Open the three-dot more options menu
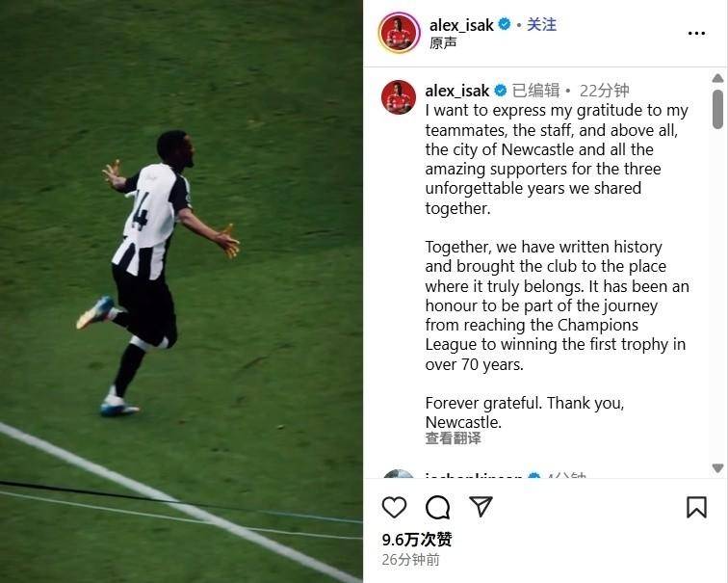The width and height of the screenshot is (728, 583). pyautogui.click(x=696, y=33)
